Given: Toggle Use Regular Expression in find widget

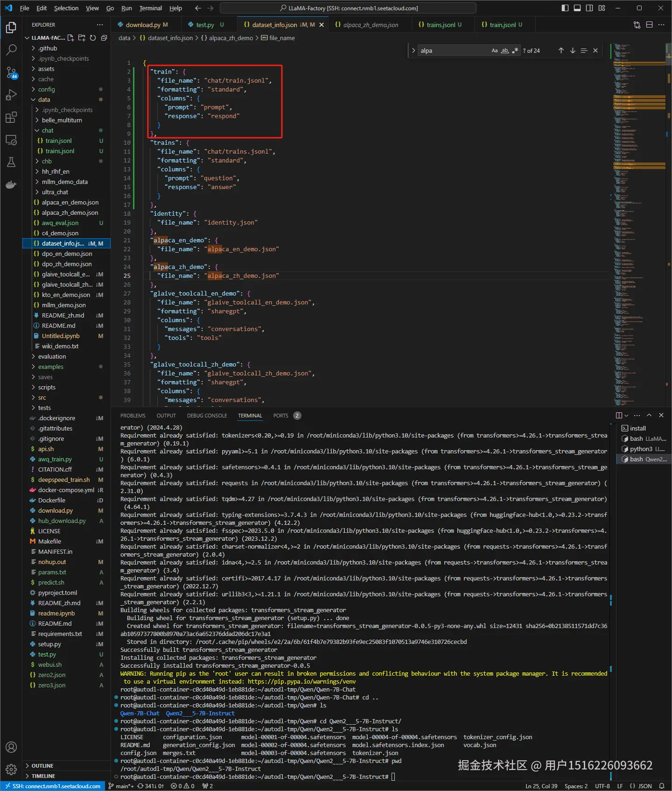Looking at the screenshot, I should coord(515,50).
